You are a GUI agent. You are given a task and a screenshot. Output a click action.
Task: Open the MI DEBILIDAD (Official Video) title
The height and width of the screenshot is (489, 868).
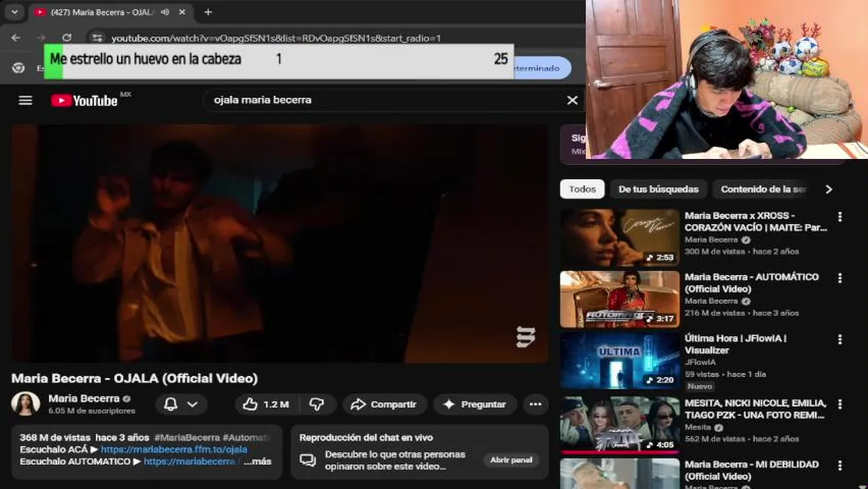[752, 470]
